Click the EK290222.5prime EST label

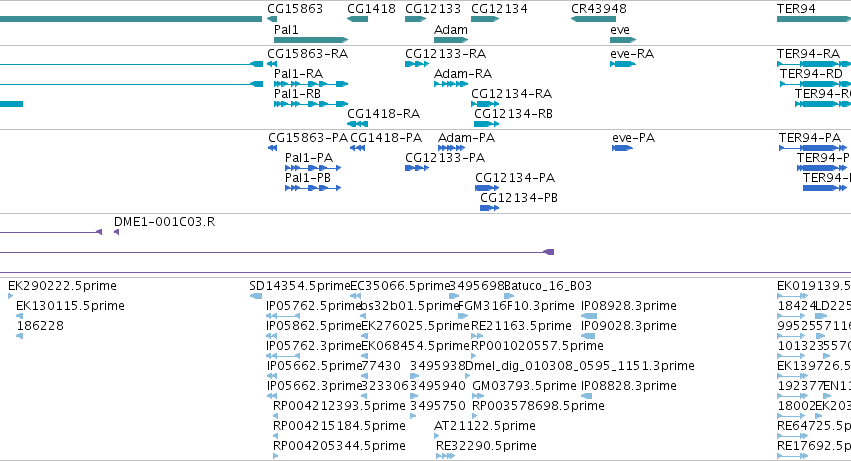tap(62, 286)
